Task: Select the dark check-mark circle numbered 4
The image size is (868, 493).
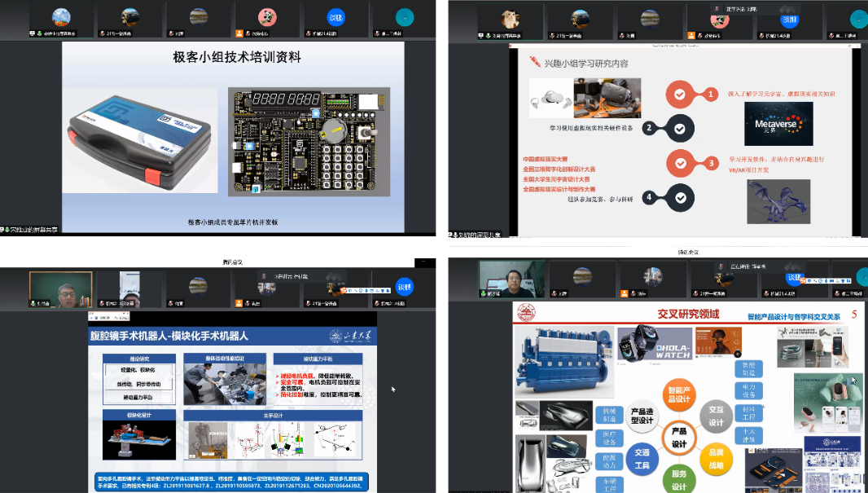Action: 680,197
